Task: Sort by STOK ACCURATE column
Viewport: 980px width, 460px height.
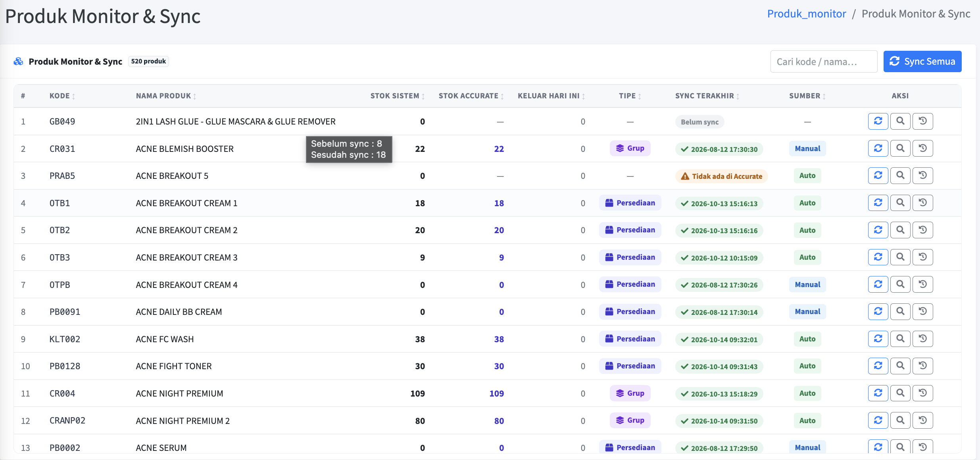Action: point(471,96)
